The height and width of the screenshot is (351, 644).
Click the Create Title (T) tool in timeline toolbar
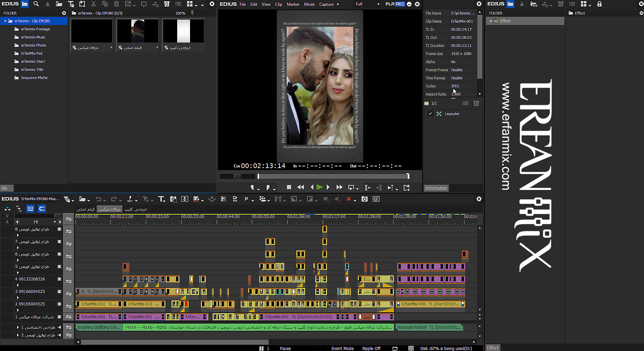(x=161, y=199)
